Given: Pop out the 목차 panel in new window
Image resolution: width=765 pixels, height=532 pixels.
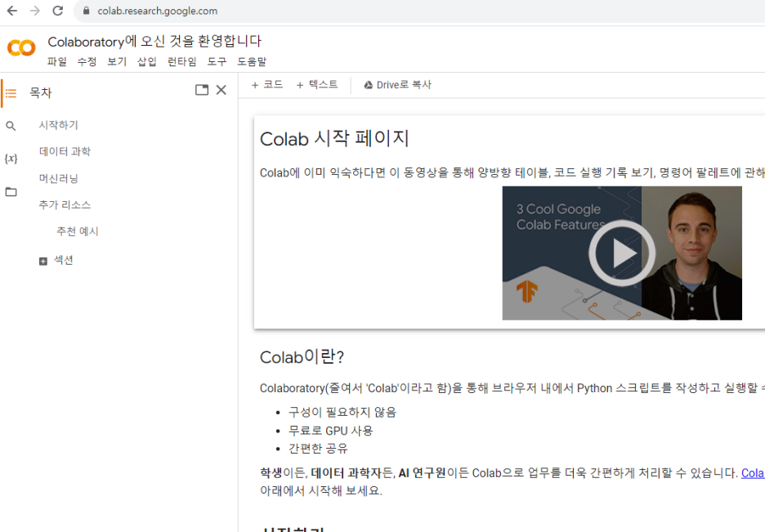Looking at the screenshot, I should click(202, 90).
